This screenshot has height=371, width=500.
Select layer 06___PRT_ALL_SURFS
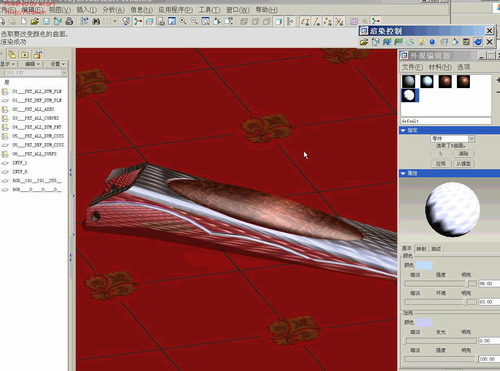click(x=34, y=154)
